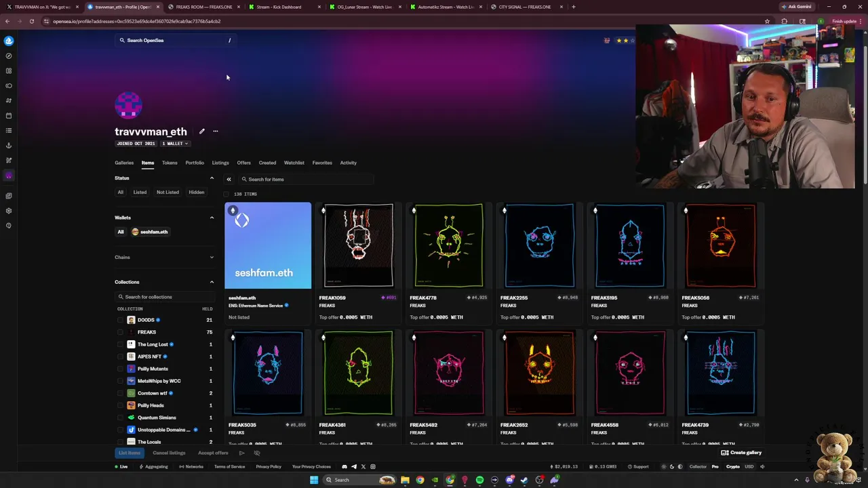868x488 pixels.
Task: Collapse the Wallets filter section
Action: [x=212, y=218]
